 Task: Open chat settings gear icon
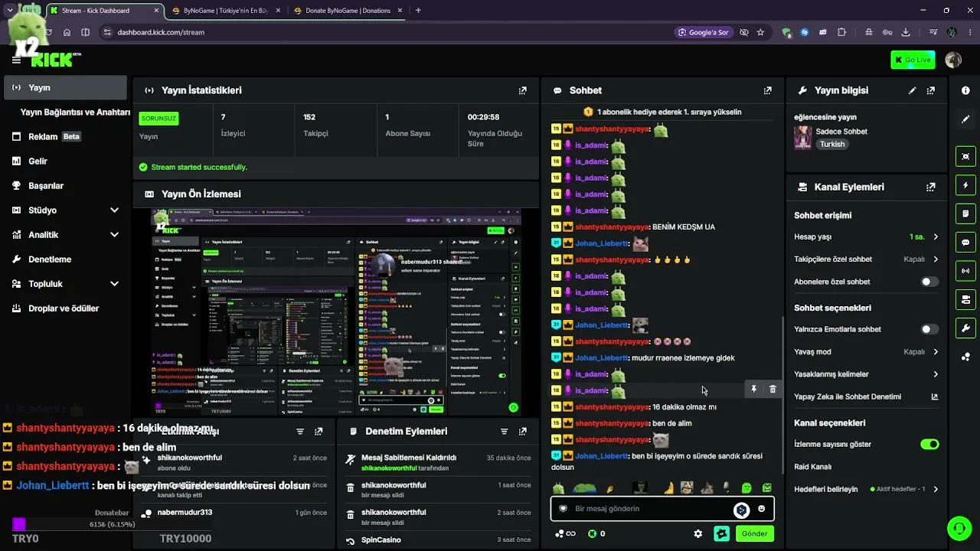tap(697, 534)
